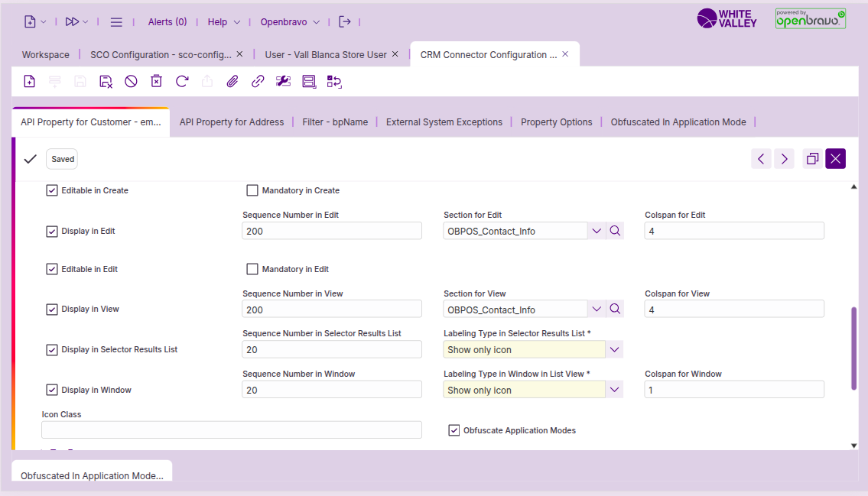The width and height of the screenshot is (868, 496).
Task: Go to next record with the right arrow button
Action: click(784, 159)
